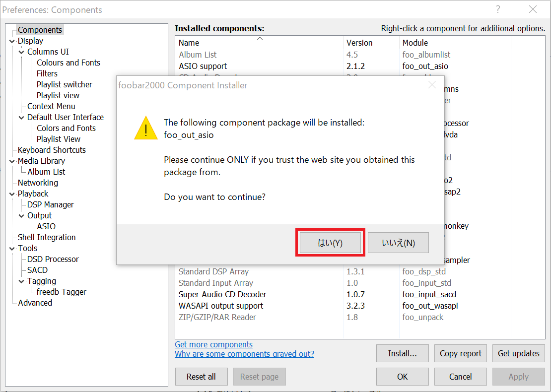
Task: Open Colors and Fonts under Default UI
Action: click(66, 128)
